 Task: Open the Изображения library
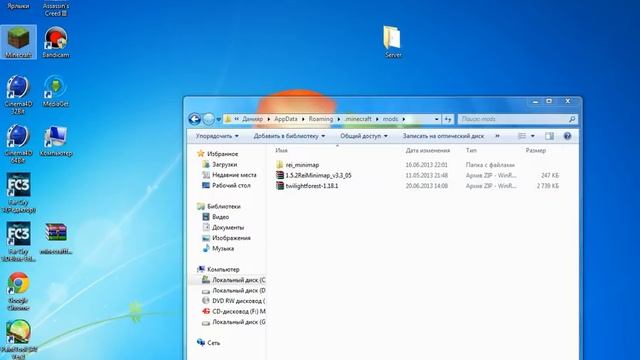coord(231,238)
